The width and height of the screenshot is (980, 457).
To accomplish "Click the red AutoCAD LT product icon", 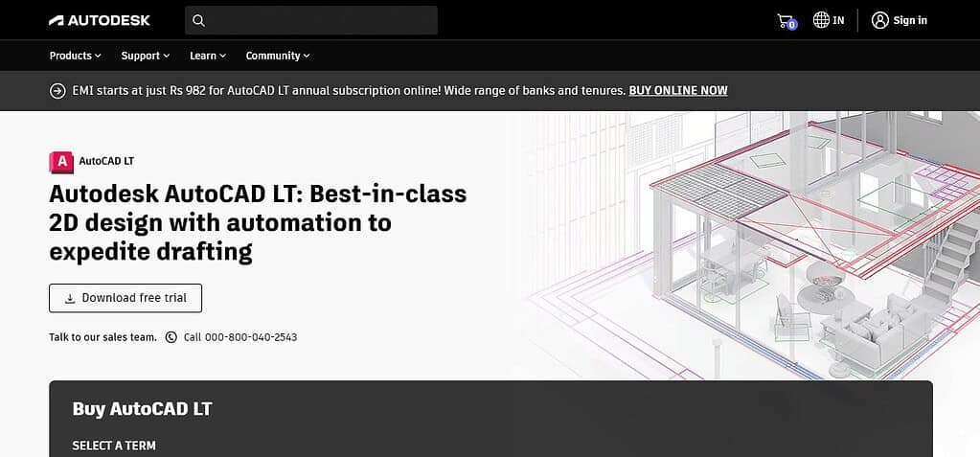I will pos(61,162).
